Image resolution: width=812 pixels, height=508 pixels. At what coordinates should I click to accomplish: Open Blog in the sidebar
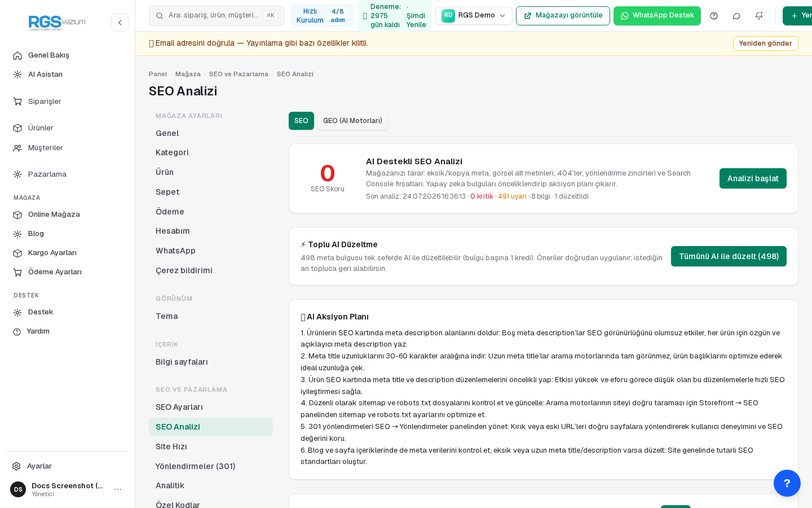[x=67, y=234]
